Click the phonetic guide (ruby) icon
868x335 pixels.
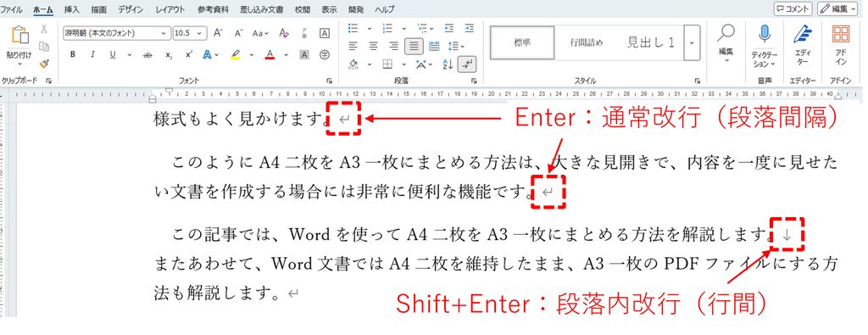304,33
